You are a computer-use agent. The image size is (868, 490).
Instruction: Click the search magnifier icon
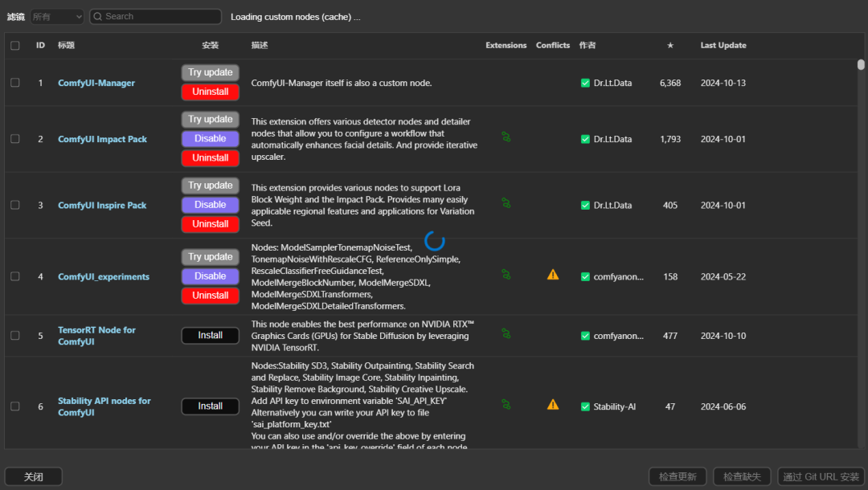tap(97, 17)
